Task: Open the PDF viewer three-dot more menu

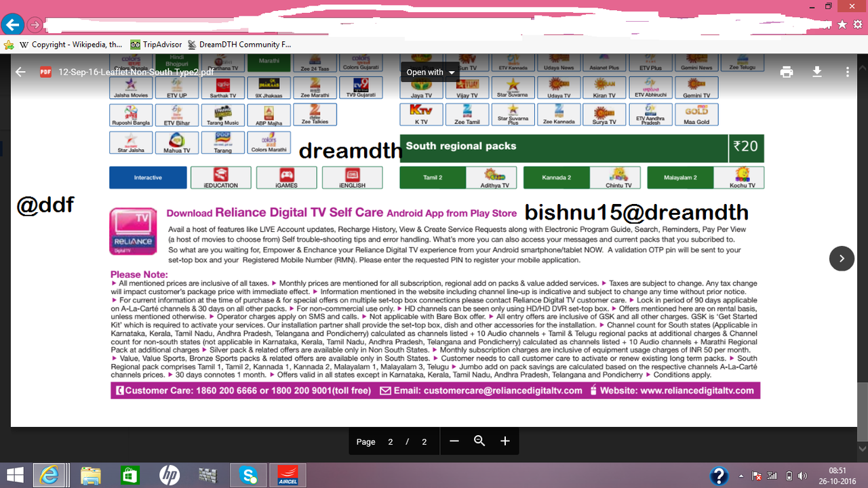Action: 848,72
